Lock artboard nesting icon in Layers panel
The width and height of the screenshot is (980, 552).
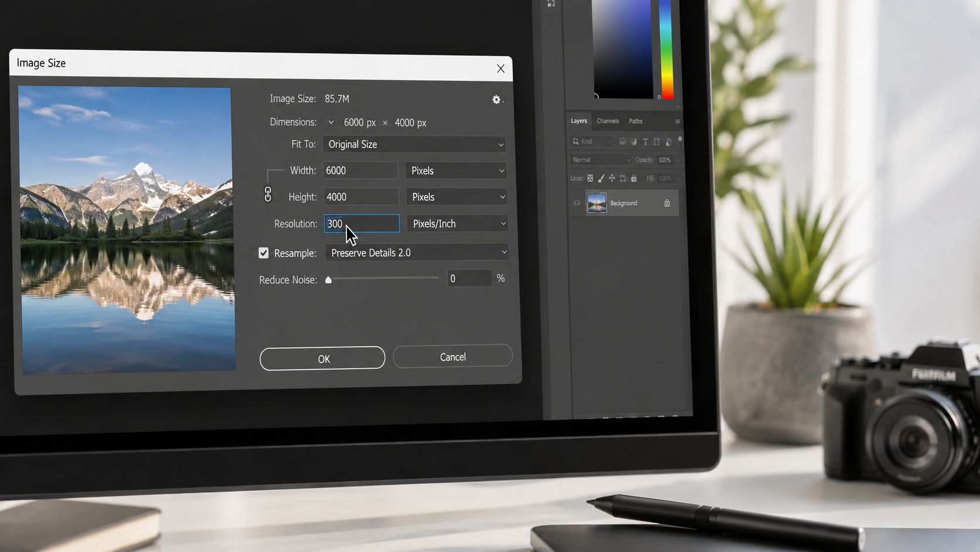point(622,178)
